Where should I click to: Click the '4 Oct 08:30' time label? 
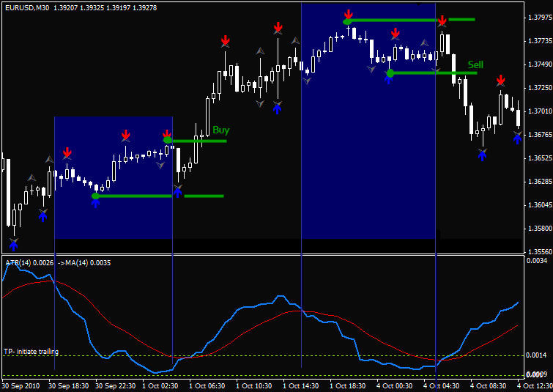(488, 386)
